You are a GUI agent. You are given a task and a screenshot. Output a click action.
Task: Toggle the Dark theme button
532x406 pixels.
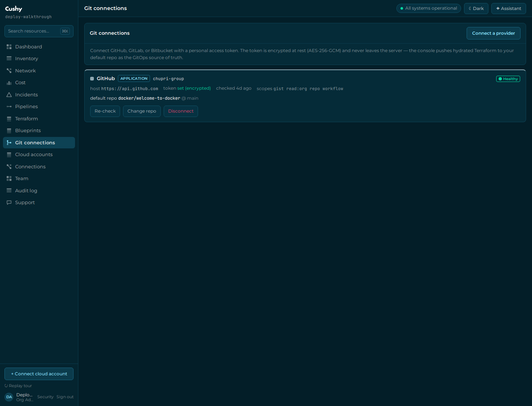pyautogui.click(x=476, y=8)
